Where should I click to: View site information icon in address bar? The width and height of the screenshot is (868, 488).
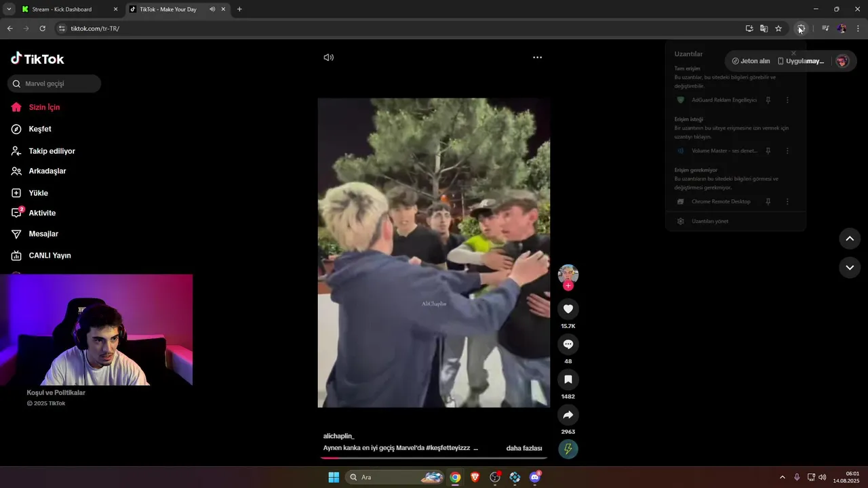coord(62,28)
